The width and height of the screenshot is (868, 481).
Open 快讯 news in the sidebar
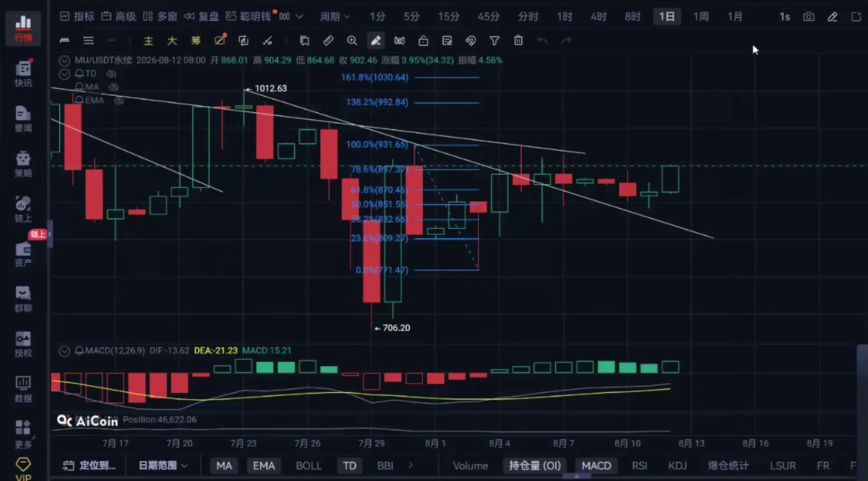(23, 74)
